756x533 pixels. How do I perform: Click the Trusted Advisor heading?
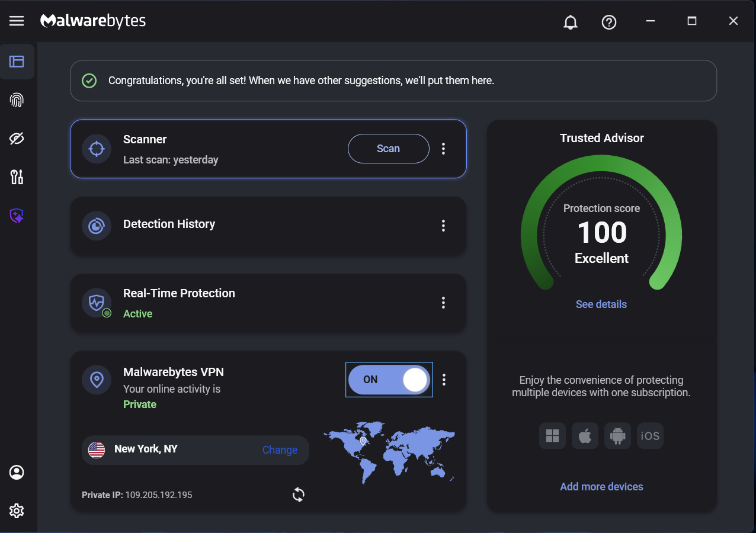[x=602, y=138]
